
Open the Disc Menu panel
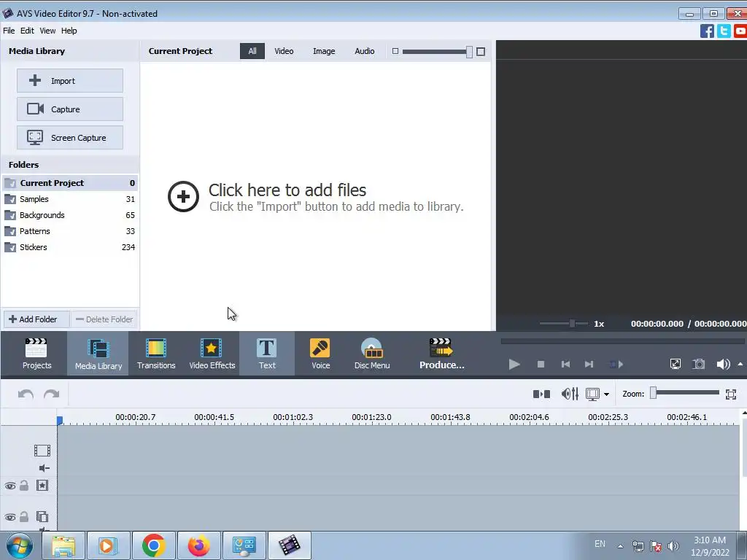point(371,354)
